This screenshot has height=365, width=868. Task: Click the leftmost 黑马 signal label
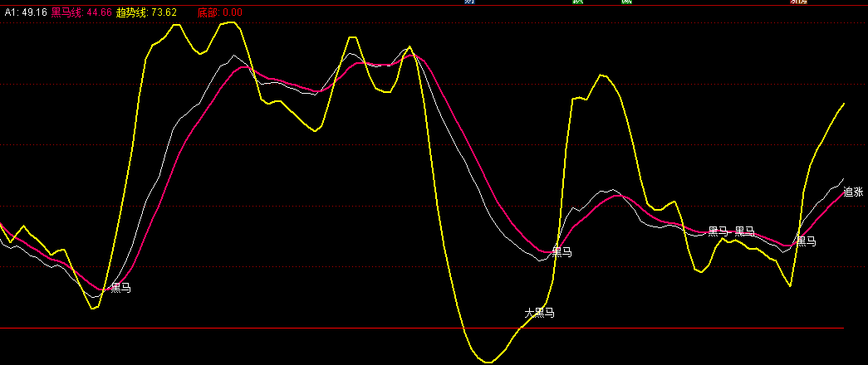click(121, 288)
